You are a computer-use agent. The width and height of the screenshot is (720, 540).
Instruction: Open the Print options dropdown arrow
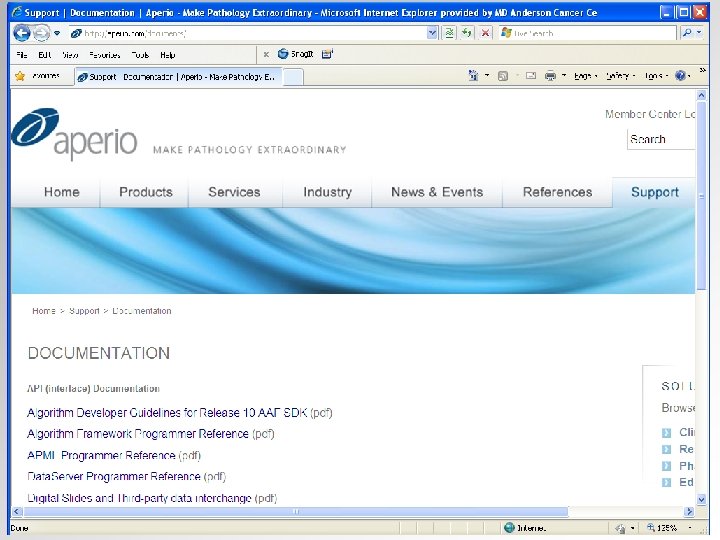(563, 76)
